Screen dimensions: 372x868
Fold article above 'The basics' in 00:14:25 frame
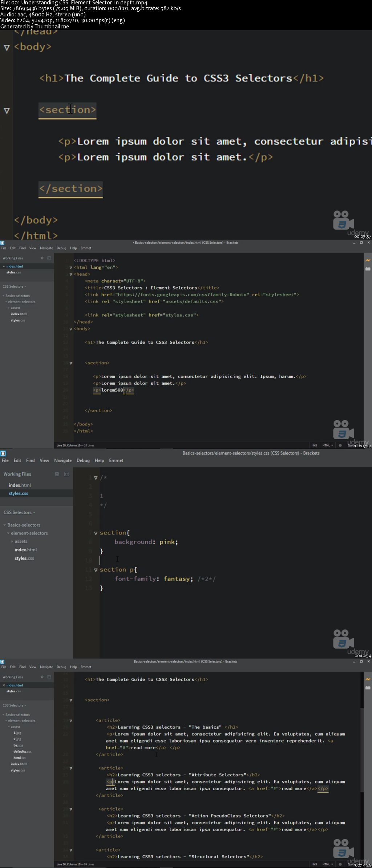point(71,721)
